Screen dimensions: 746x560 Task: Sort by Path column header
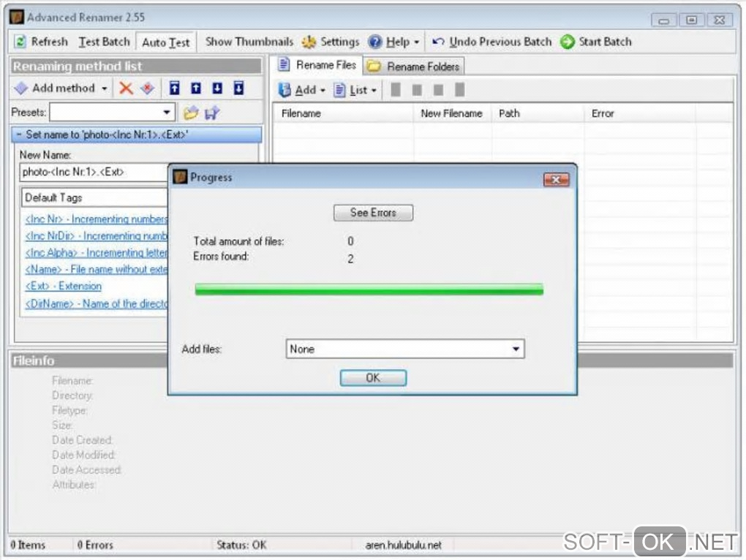(538, 113)
